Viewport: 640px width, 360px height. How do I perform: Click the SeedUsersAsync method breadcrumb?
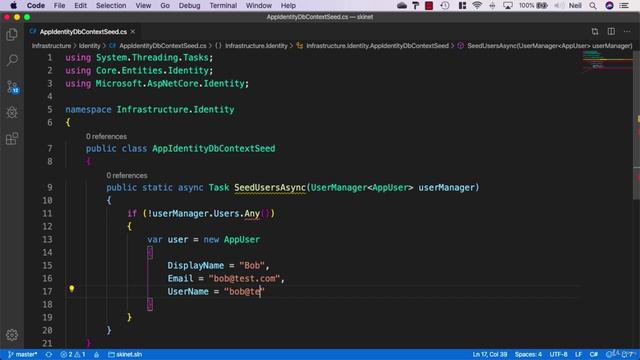click(545, 46)
